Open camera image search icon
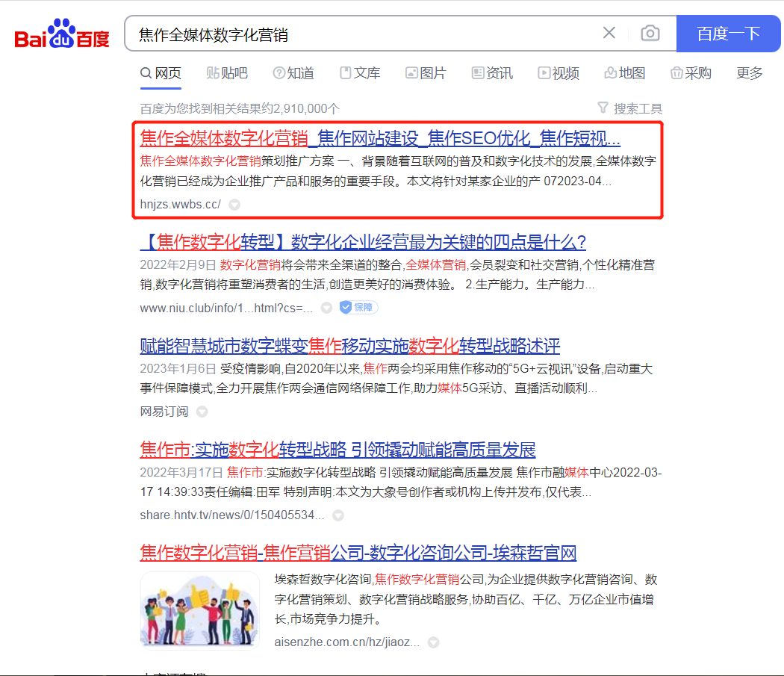This screenshot has height=676, width=784. [x=650, y=33]
